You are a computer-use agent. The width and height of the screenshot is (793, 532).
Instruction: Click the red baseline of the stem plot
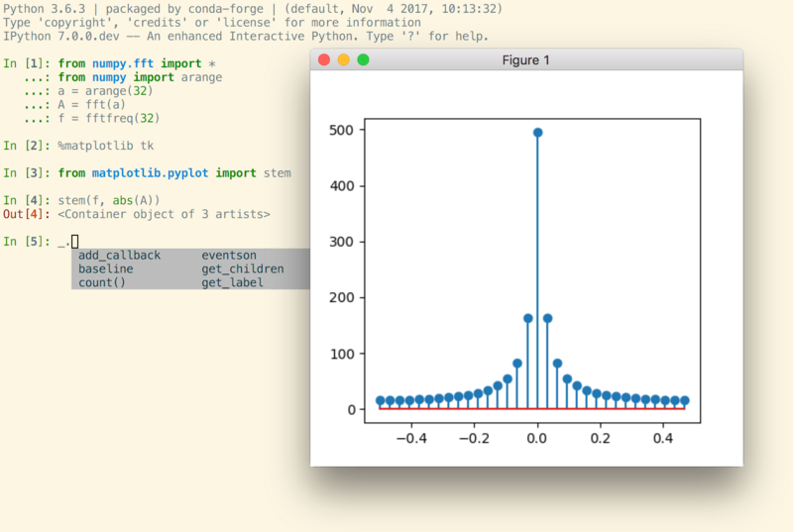[x=615, y=408]
